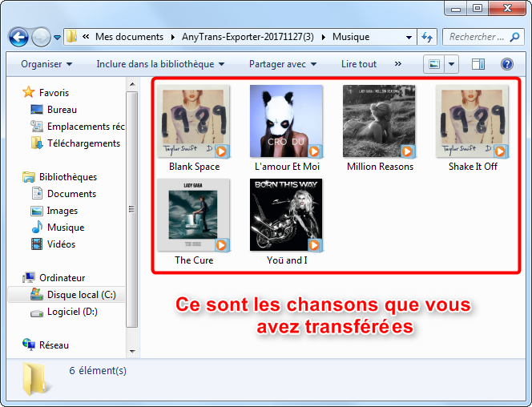Screen dimensions: 532x407
Task: Click the folder icon in address bar
Action: [x=71, y=36]
